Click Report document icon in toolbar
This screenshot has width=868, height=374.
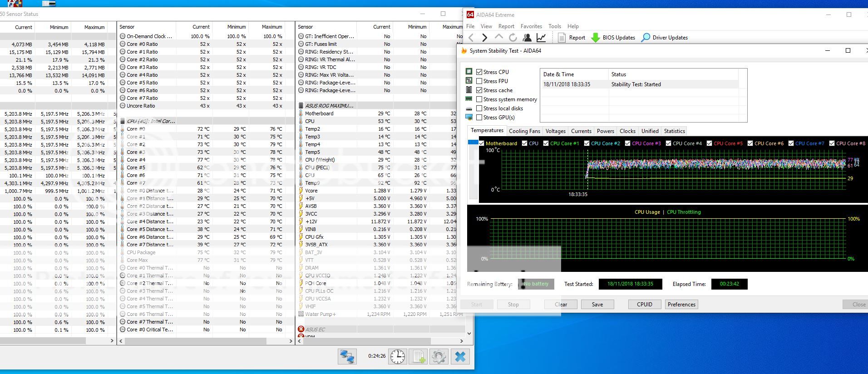[562, 38]
